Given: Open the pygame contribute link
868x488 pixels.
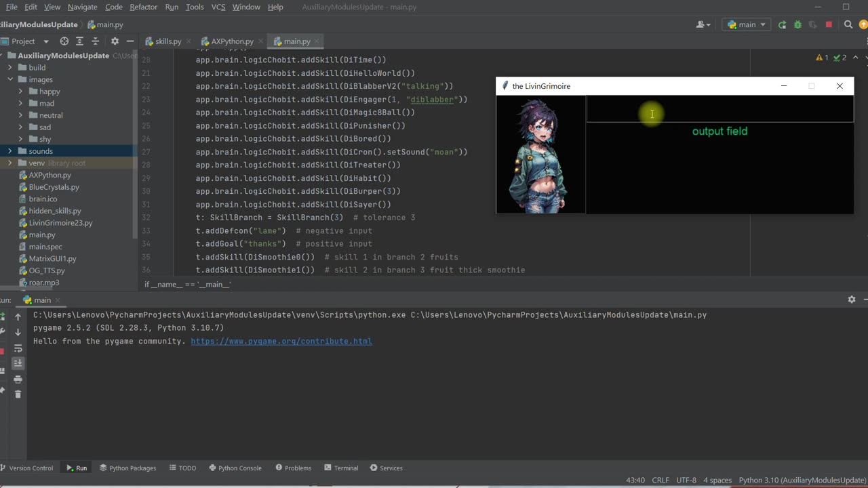Looking at the screenshot, I should pos(281,341).
